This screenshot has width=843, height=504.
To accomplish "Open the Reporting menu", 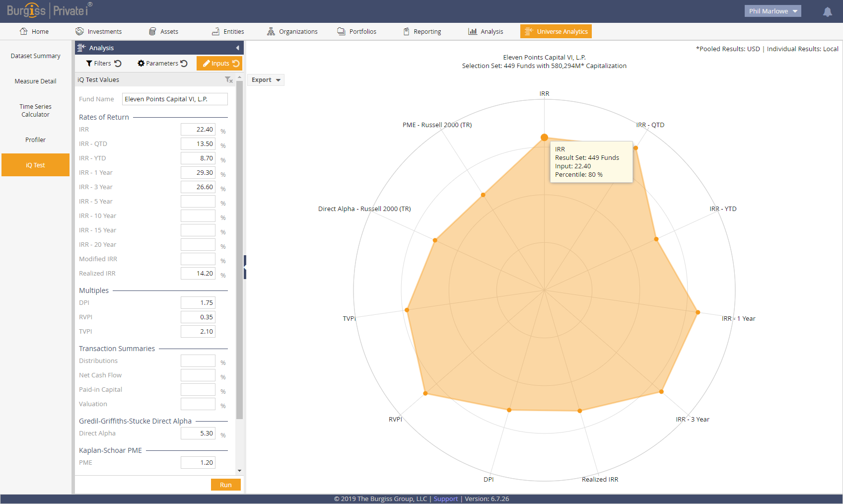I will 422,31.
